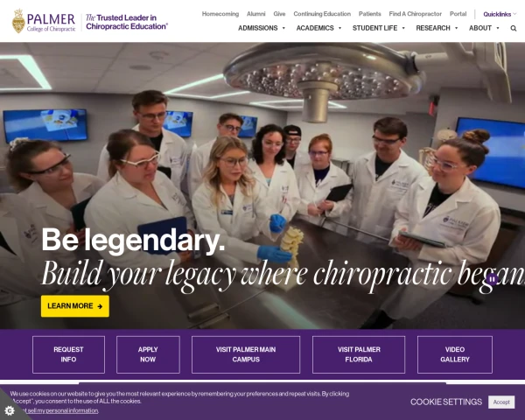The image size is (525, 420).
Task: Click the arrow on Learn More button
Action: 100,306
